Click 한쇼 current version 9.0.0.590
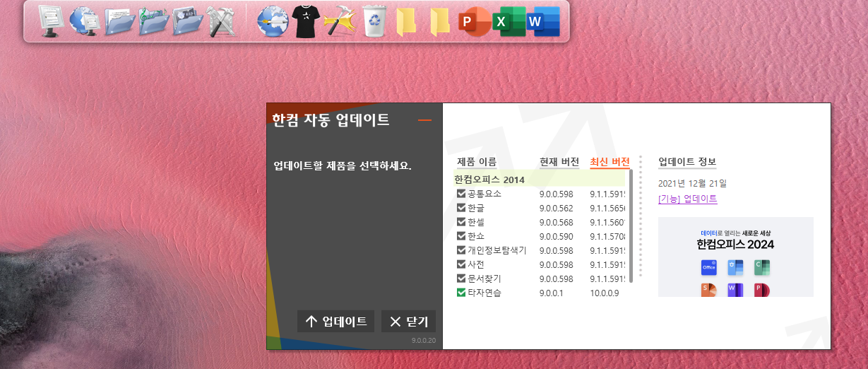Image resolution: width=868 pixels, height=369 pixels. click(x=556, y=237)
